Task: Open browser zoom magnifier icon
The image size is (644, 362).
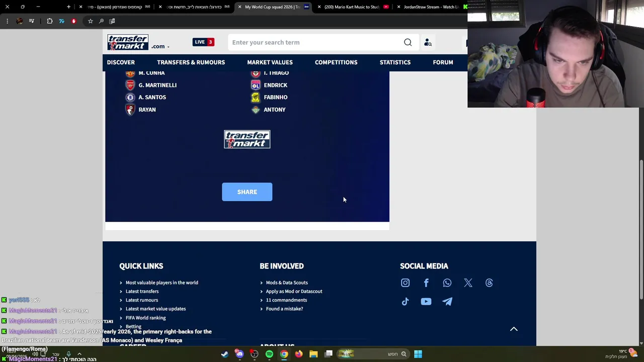Action: (x=101, y=21)
